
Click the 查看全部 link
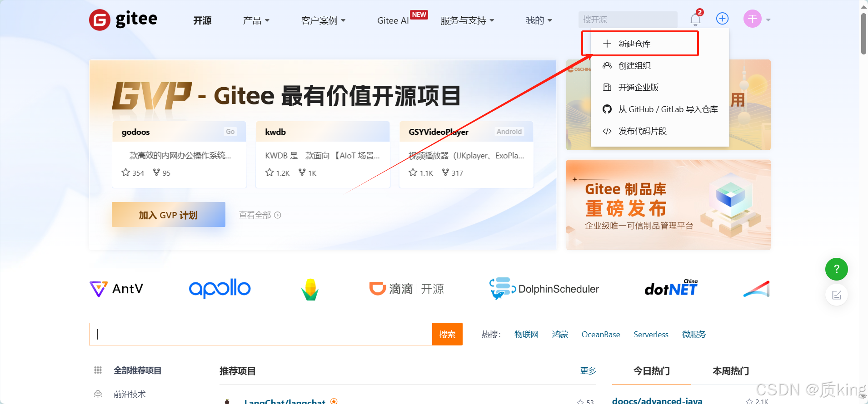[x=260, y=215]
